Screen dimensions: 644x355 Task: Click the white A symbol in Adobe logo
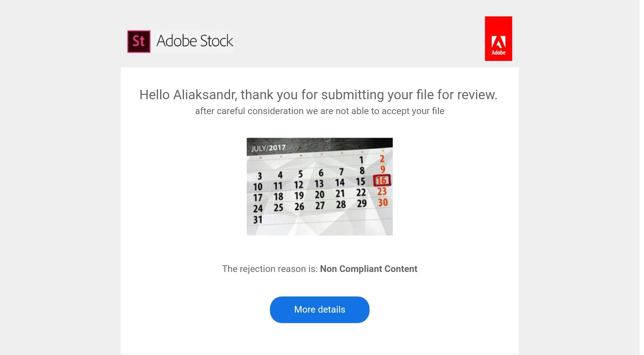tap(498, 42)
